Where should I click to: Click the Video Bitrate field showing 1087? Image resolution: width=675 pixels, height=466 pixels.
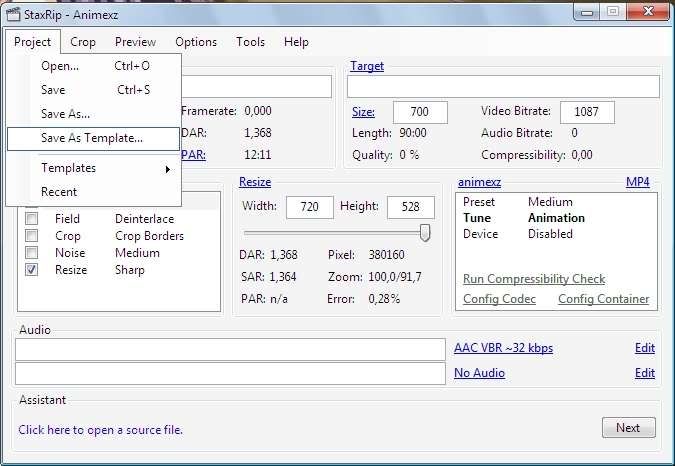click(x=587, y=112)
